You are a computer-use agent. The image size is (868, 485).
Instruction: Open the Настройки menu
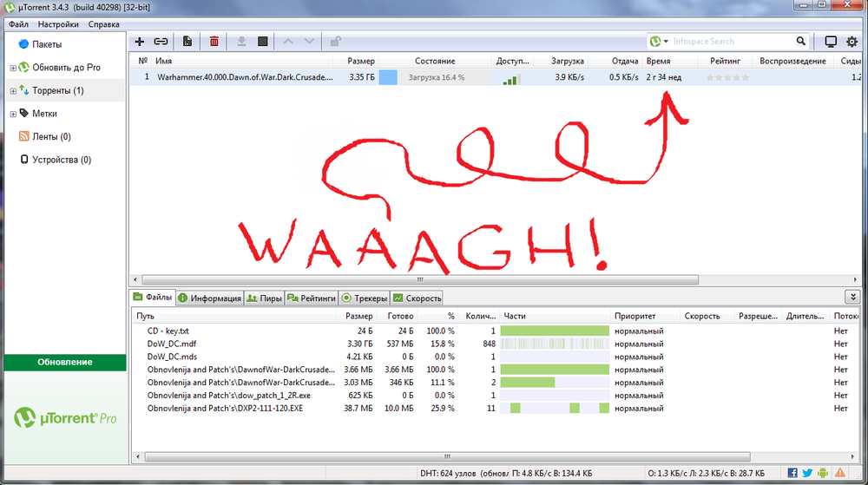pyautogui.click(x=60, y=24)
